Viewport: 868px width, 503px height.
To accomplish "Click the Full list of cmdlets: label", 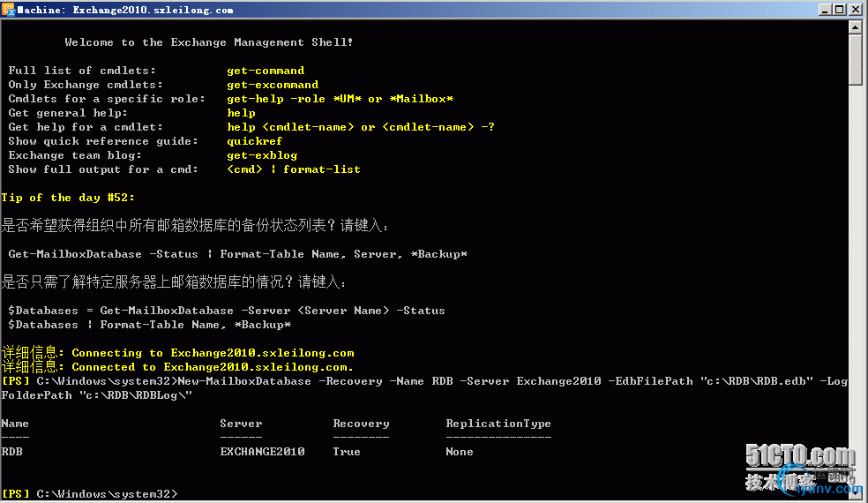I will coord(82,71).
